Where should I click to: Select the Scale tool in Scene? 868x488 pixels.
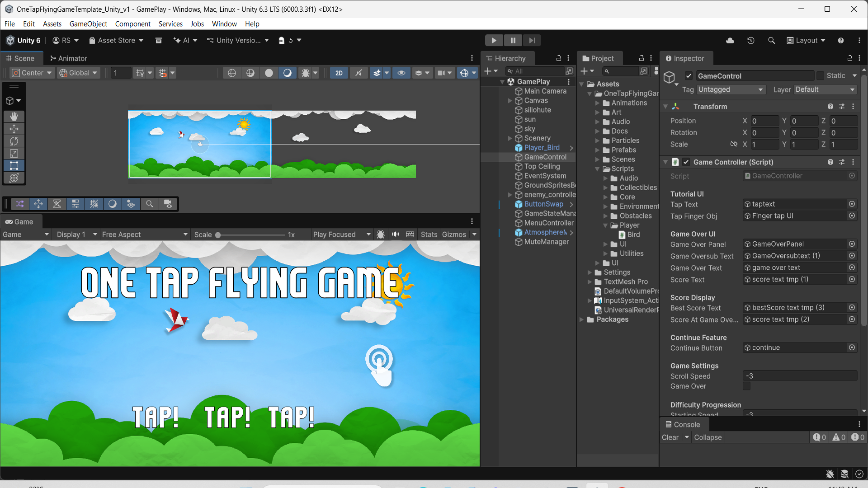point(14,154)
